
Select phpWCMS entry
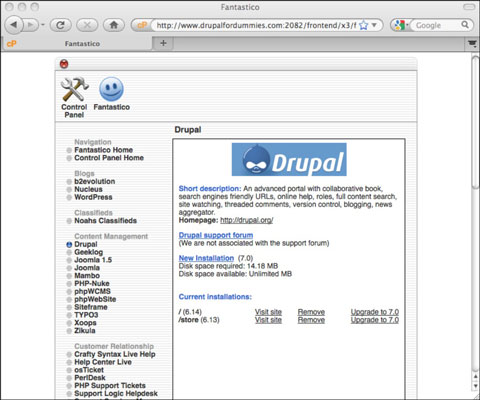92,291
